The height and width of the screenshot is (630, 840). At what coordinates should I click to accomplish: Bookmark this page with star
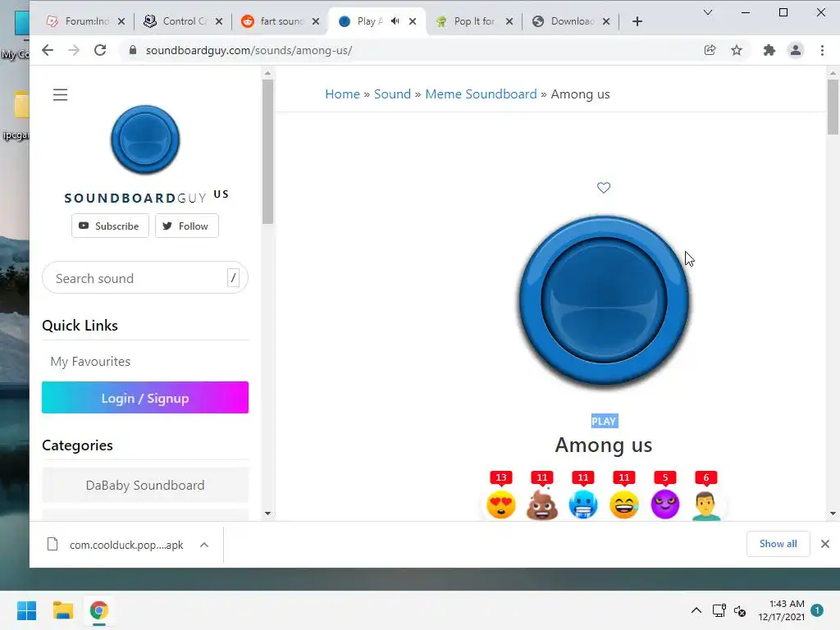pos(737,50)
